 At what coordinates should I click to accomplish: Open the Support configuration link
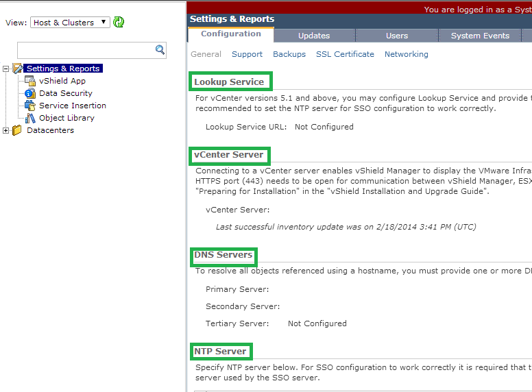(x=247, y=54)
